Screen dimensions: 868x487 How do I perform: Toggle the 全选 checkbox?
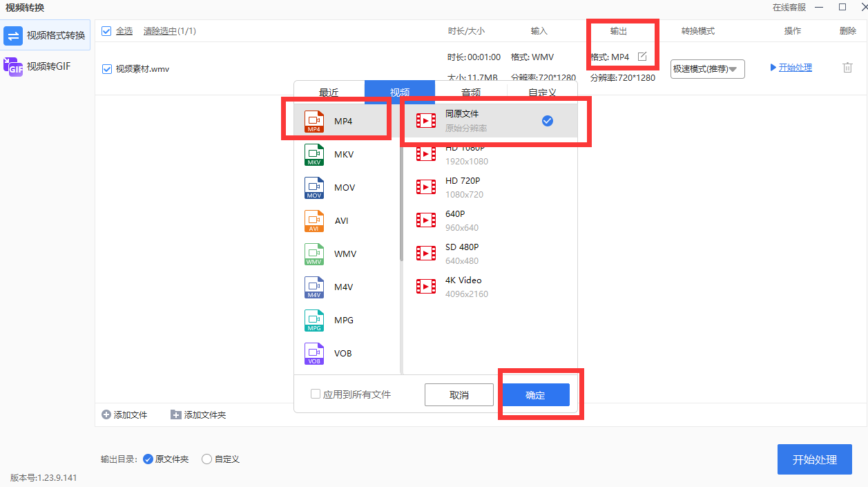106,31
